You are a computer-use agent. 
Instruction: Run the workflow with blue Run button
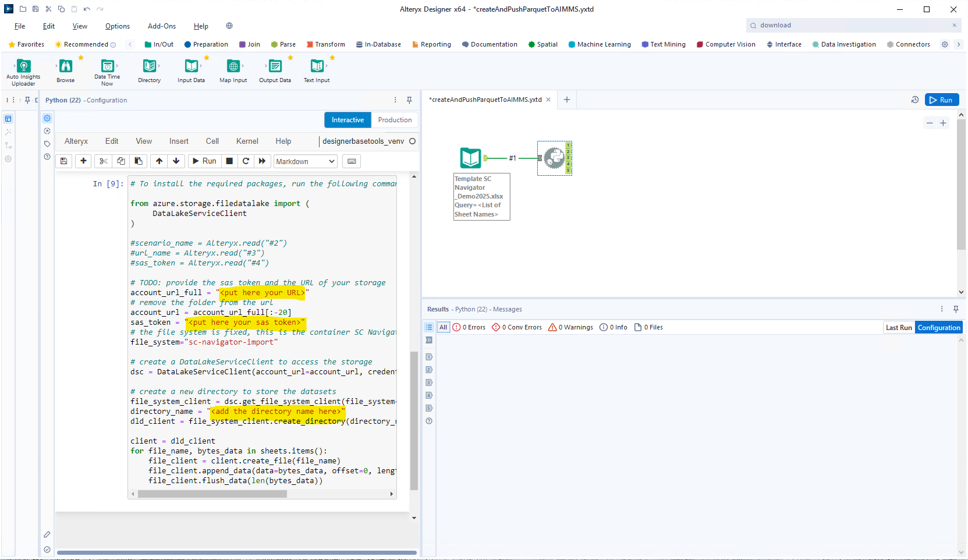941,100
